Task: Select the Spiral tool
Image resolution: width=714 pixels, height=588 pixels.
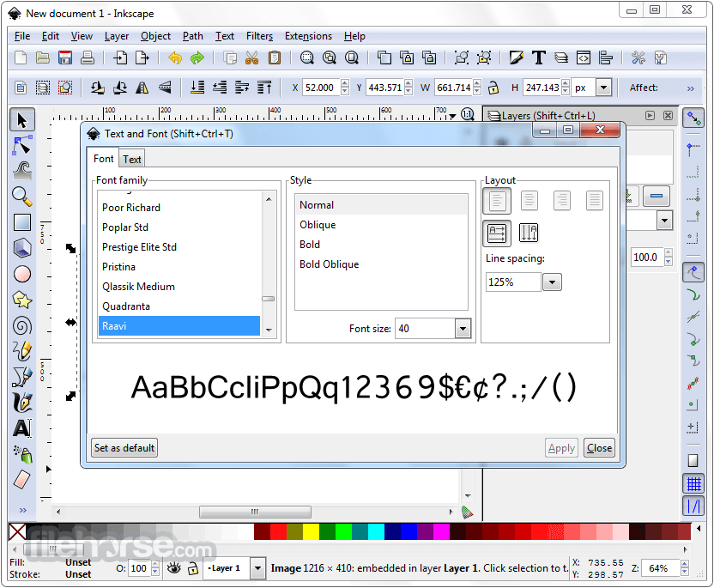Action: (21, 326)
